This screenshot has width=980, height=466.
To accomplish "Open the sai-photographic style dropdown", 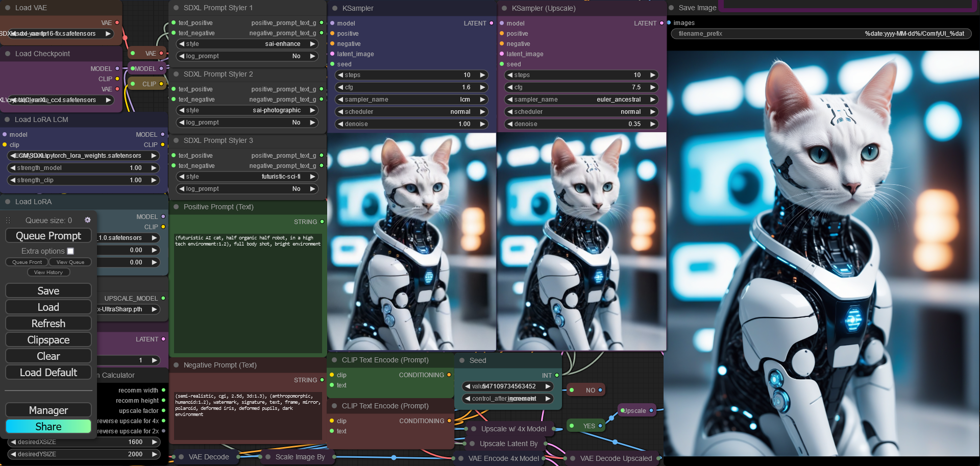I will (x=248, y=110).
